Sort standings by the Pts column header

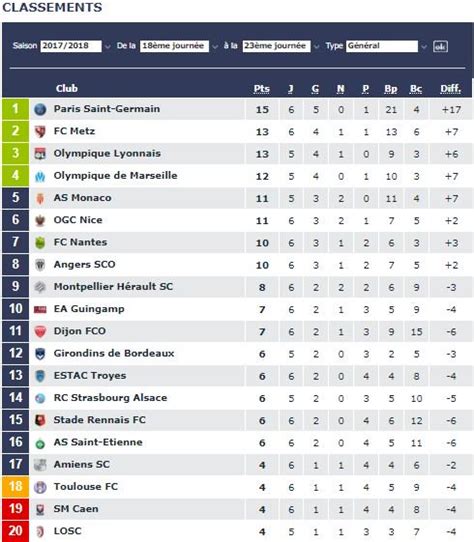click(262, 89)
